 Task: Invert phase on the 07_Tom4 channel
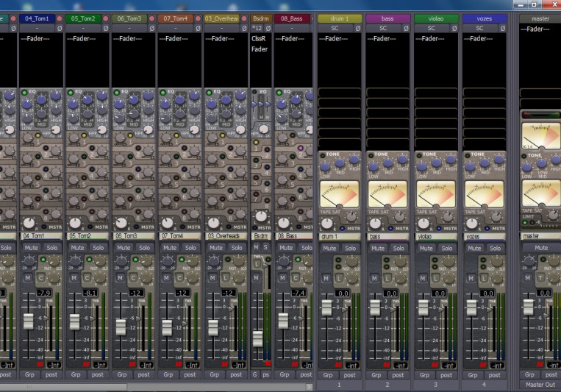click(198, 28)
